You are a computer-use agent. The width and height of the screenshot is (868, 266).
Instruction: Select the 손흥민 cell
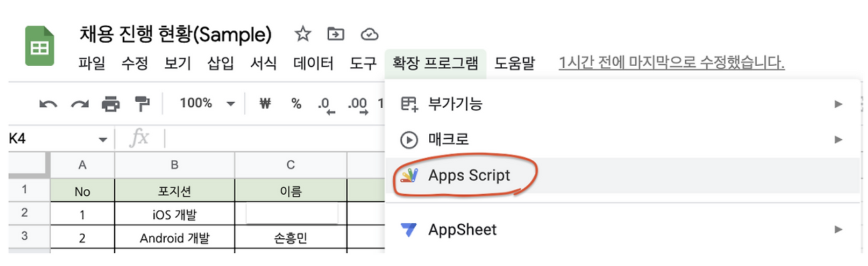click(x=290, y=238)
